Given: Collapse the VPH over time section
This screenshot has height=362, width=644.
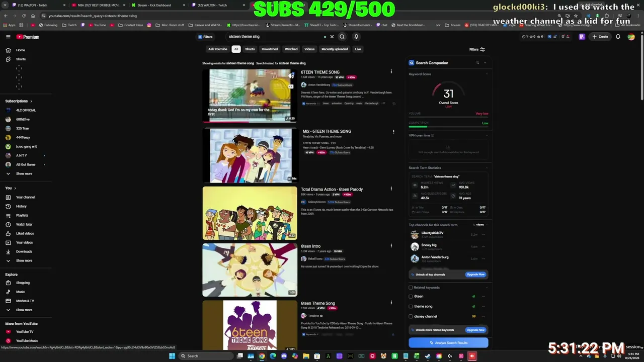Looking at the screenshot, I should 487,135.
